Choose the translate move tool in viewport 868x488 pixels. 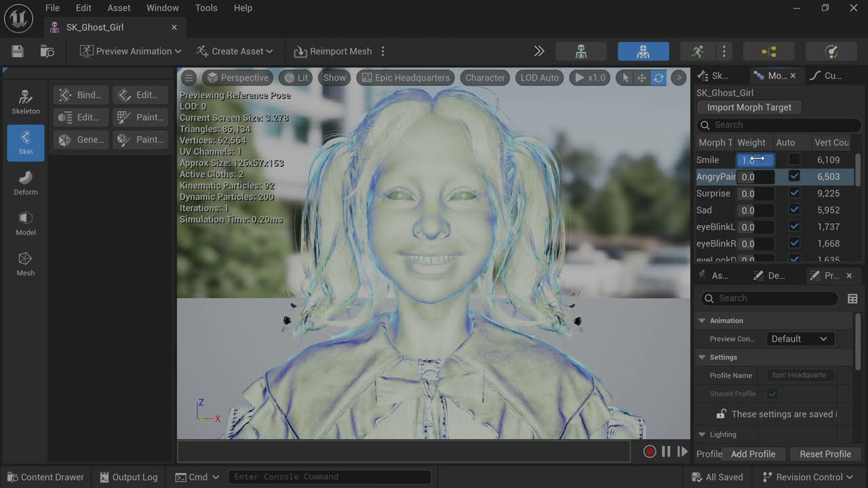642,78
